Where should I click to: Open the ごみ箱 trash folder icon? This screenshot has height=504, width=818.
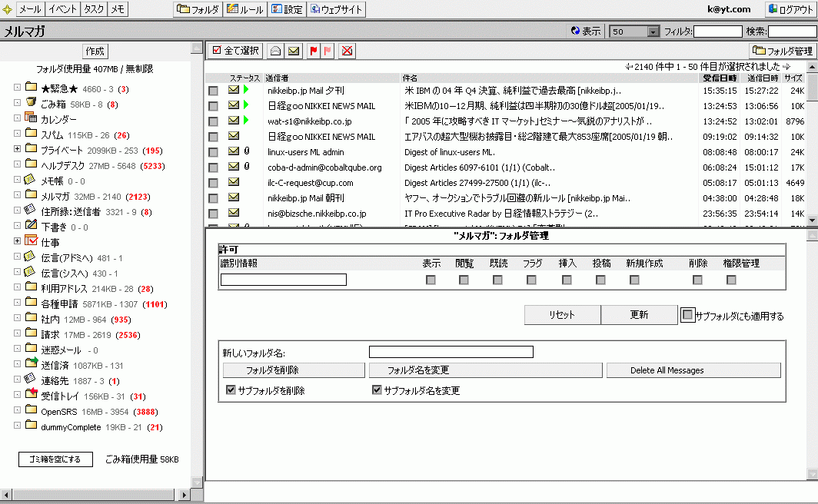coord(31,103)
